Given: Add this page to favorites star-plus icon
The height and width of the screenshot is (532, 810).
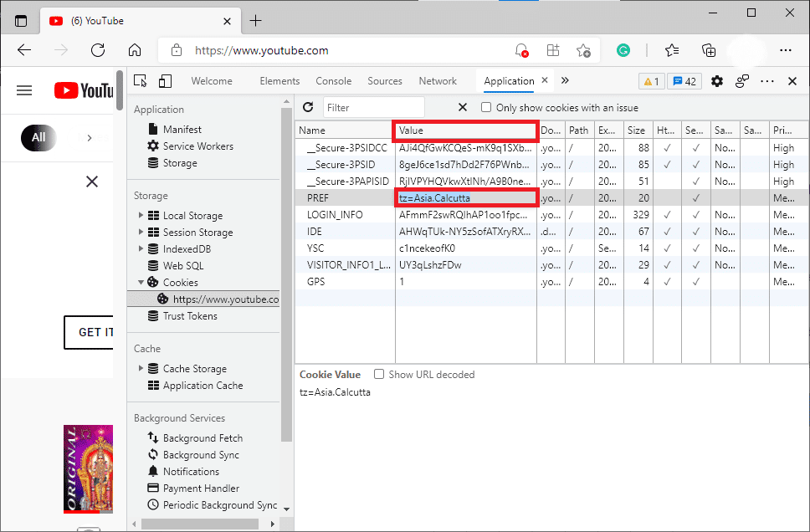Looking at the screenshot, I should pyautogui.click(x=583, y=50).
